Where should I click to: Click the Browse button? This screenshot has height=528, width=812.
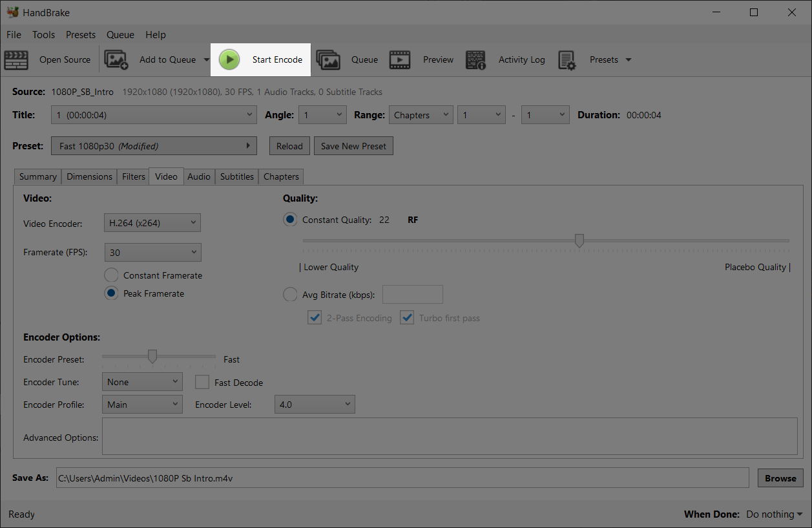(780, 478)
